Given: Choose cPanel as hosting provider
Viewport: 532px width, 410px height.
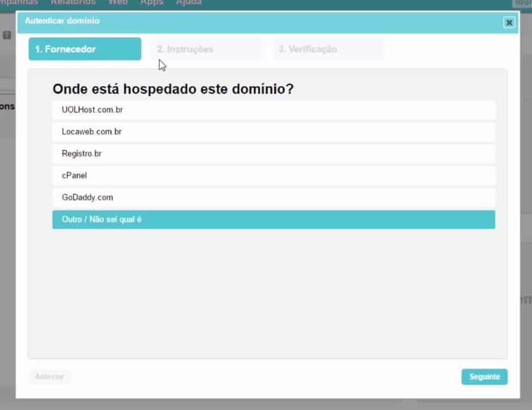Looking at the screenshot, I should click(x=274, y=175).
